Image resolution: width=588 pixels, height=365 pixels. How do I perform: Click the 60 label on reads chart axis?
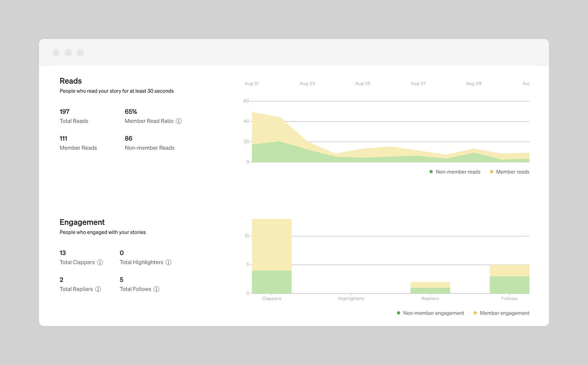246,101
